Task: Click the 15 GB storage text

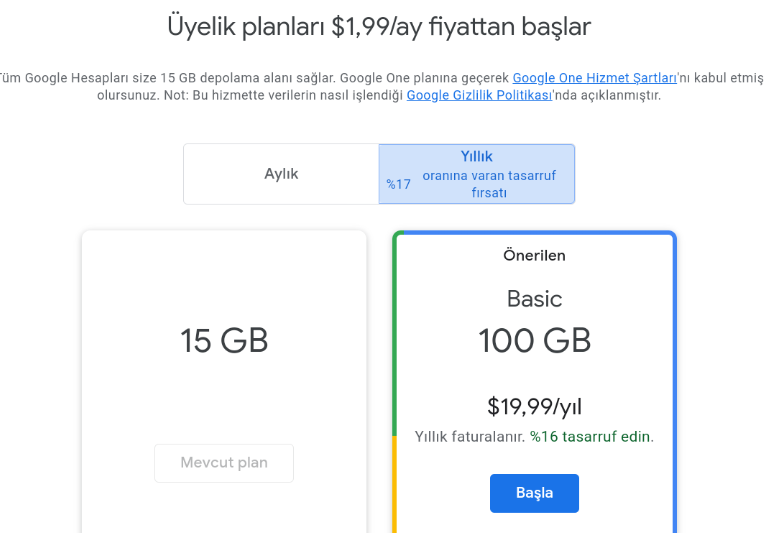Action: point(224,341)
